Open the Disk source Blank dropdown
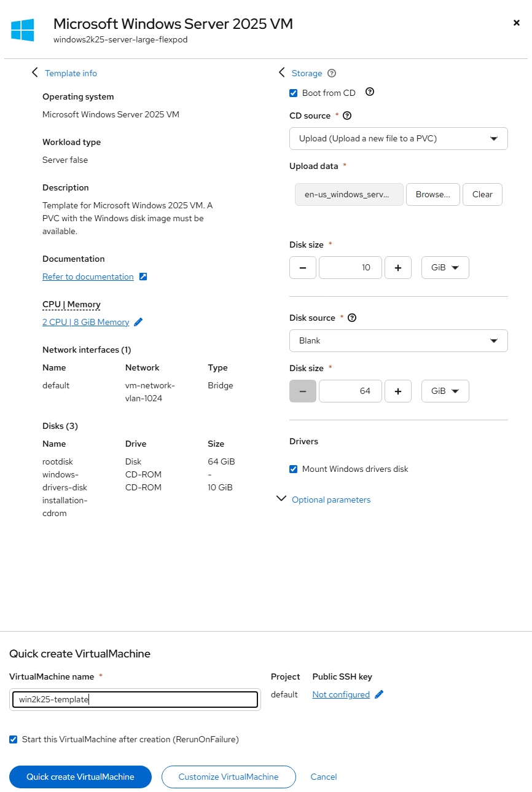532x792 pixels. pyautogui.click(x=399, y=340)
